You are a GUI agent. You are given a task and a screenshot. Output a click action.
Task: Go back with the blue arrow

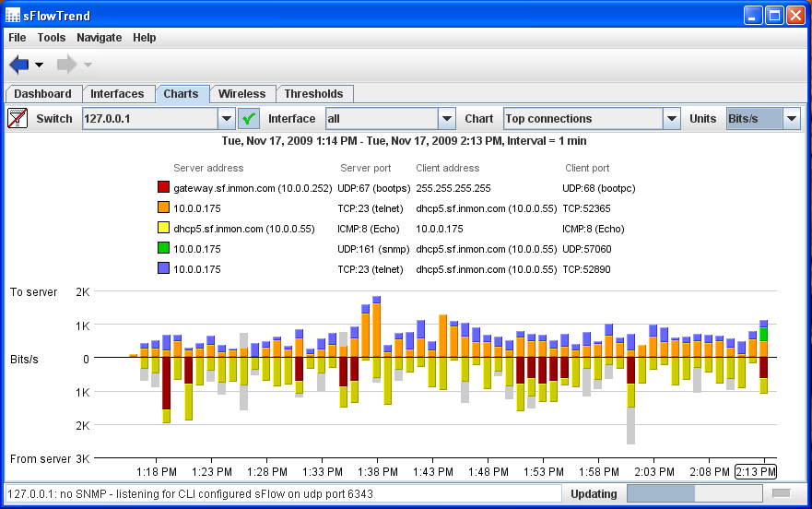click(19, 65)
